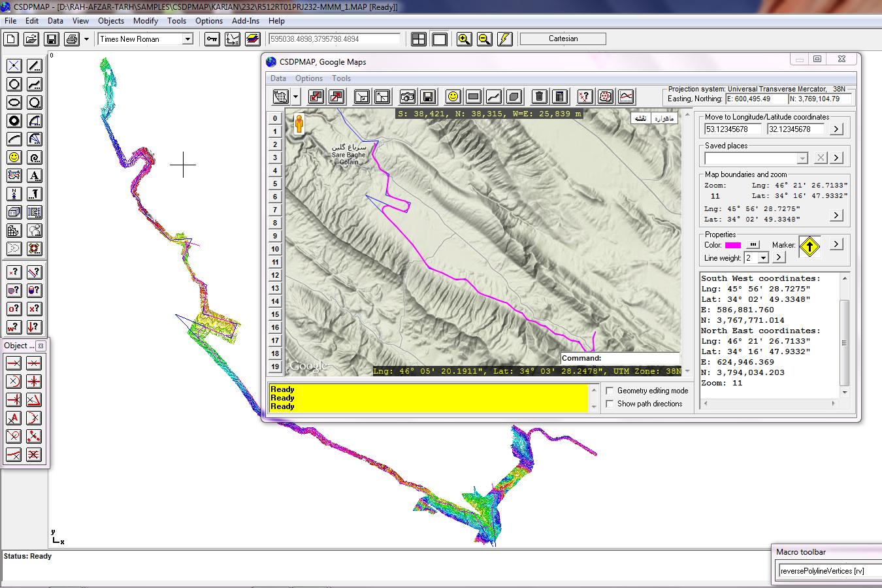
Task: Go to the entered longitude/latitude coordinates
Action: (x=836, y=129)
